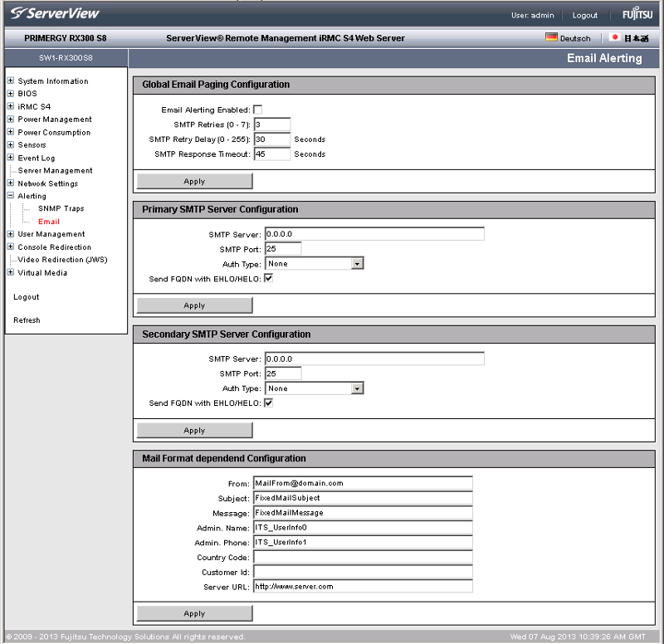Image resolution: width=664 pixels, height=644 pixels.
Task: Click the empty Country Code field
Action: 363,557
